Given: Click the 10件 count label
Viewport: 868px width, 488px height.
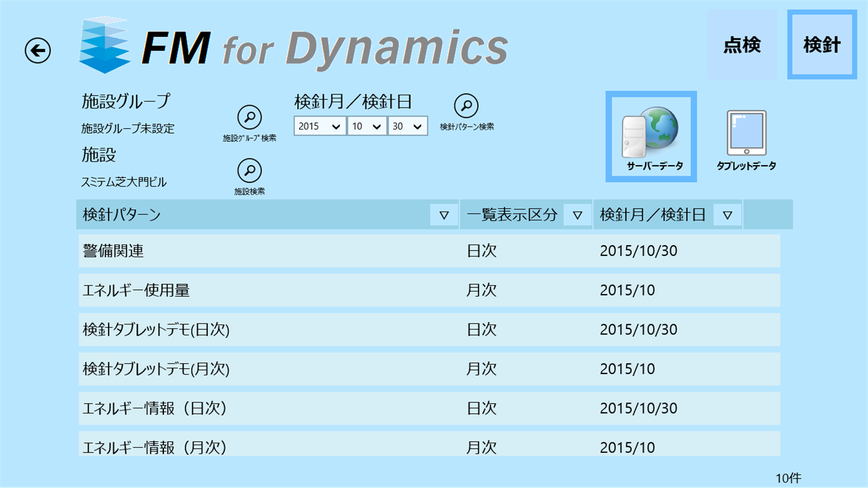Looking at the screenshot, I should point(788,478).
